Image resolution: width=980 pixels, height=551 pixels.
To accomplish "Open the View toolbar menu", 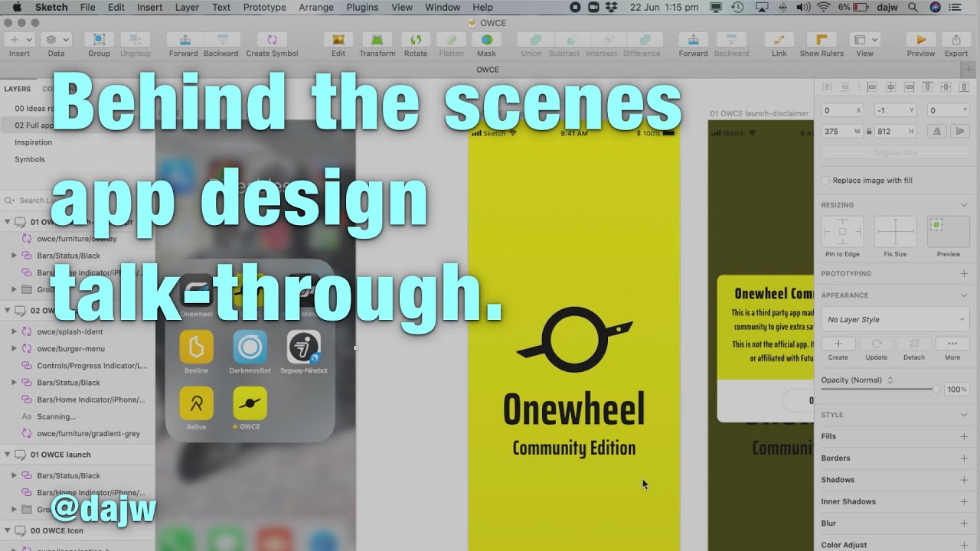I will point(864,40).
